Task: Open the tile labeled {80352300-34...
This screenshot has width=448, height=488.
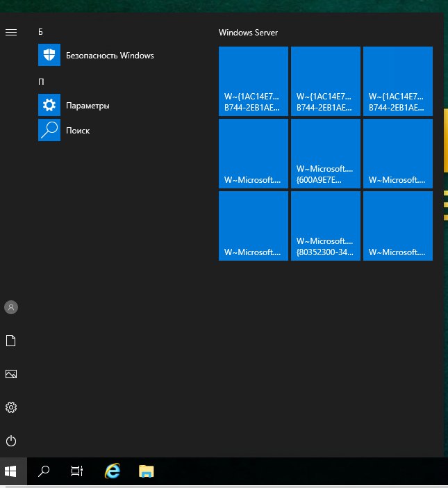Action: (x=326, y=226)
